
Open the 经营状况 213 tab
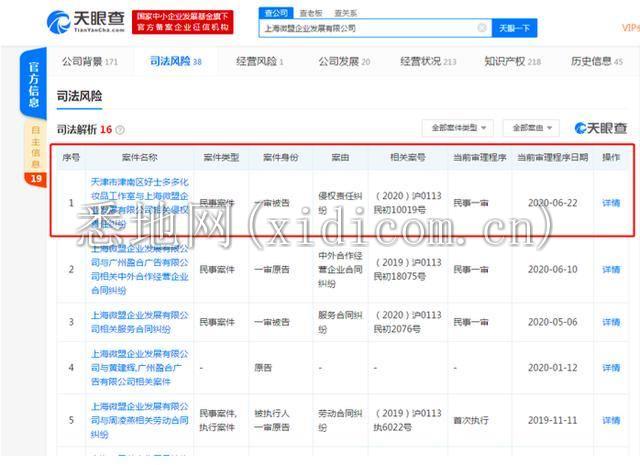point(428,62)
